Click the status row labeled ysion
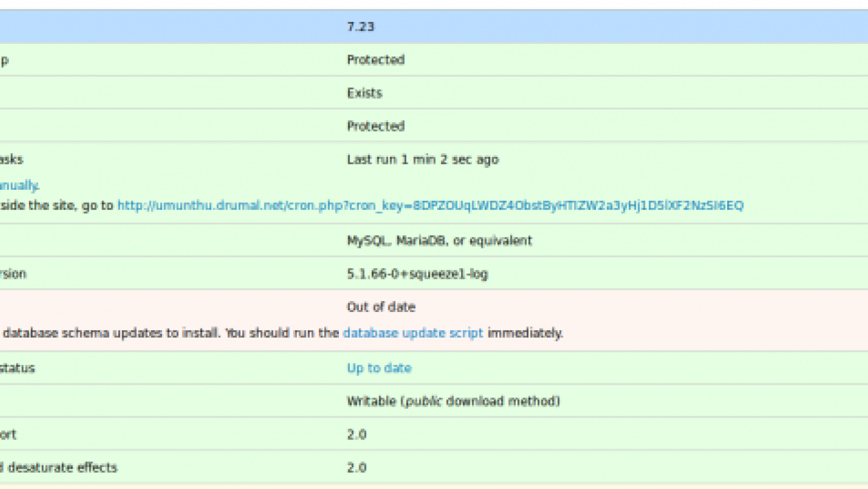 click(x=14, y=273)
